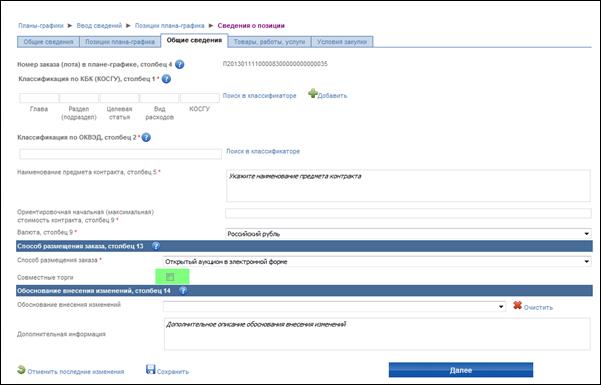601x385 pixels.
Task: Focus Дополнительная информация text area
Action: pyautogui.click(x=377, y=334)
